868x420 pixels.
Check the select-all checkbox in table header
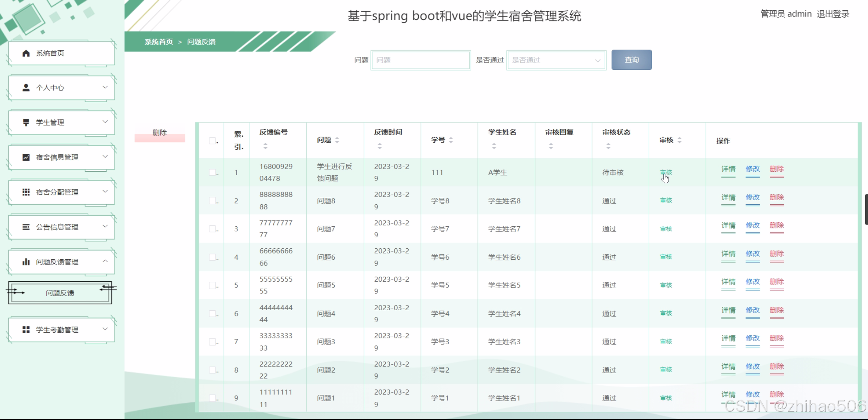pyautogui.click(x=212, y=141)
